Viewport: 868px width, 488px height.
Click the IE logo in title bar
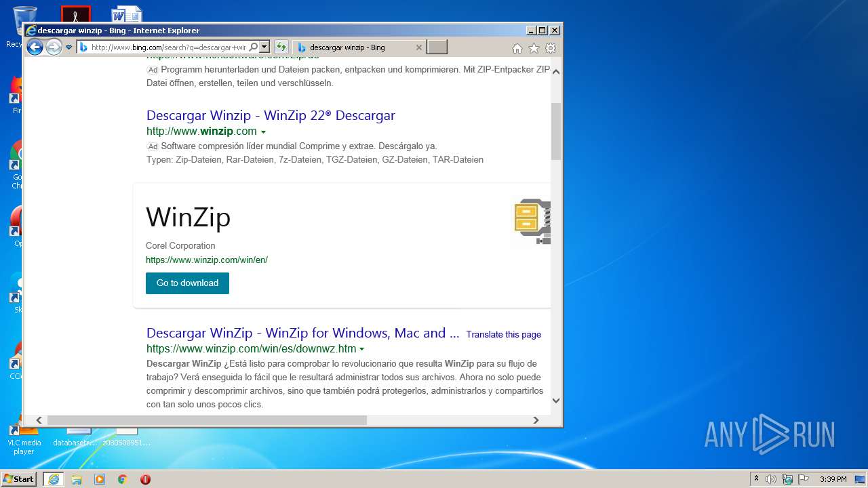31,30
